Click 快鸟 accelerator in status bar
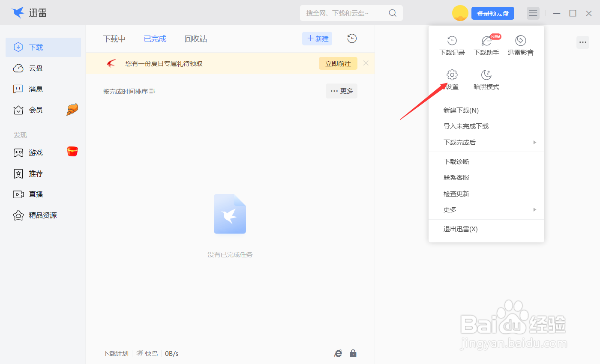The width and height of the screenshot is (600, 364). coord(147,353)
